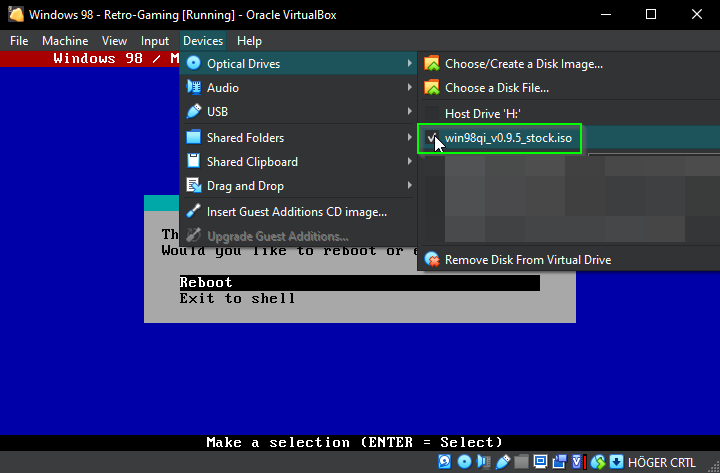The height and width of the screenshot is (473, 720).
Task: Select Choose a Disk File… entry
Action: click(569, 87)
